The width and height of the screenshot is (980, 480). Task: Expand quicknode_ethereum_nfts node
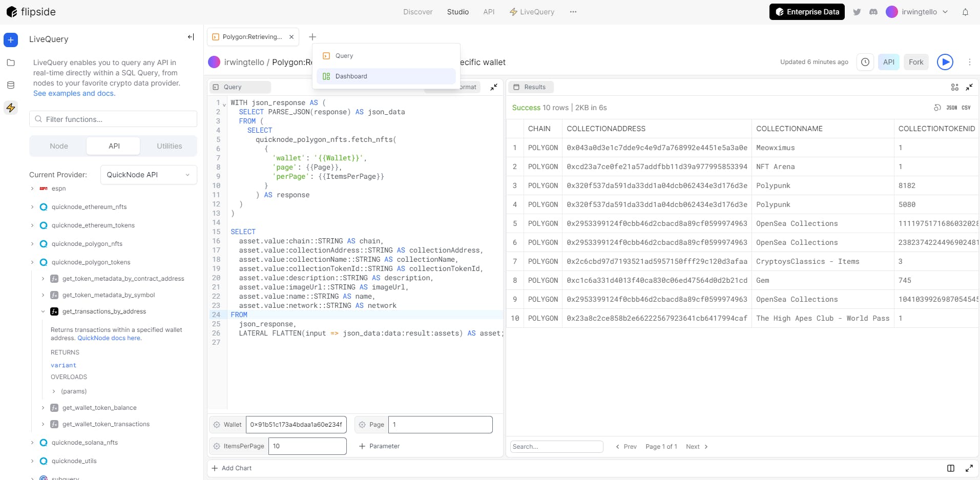point(32,207)
